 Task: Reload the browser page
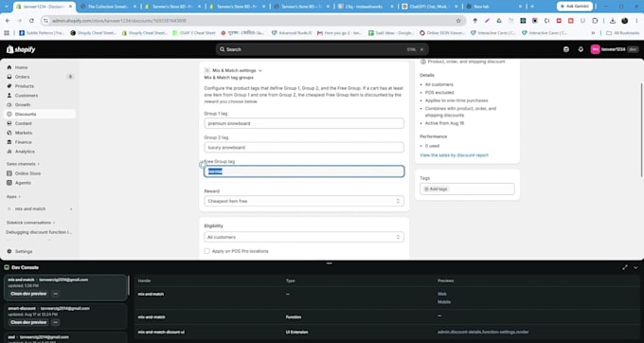pos(31,21)
